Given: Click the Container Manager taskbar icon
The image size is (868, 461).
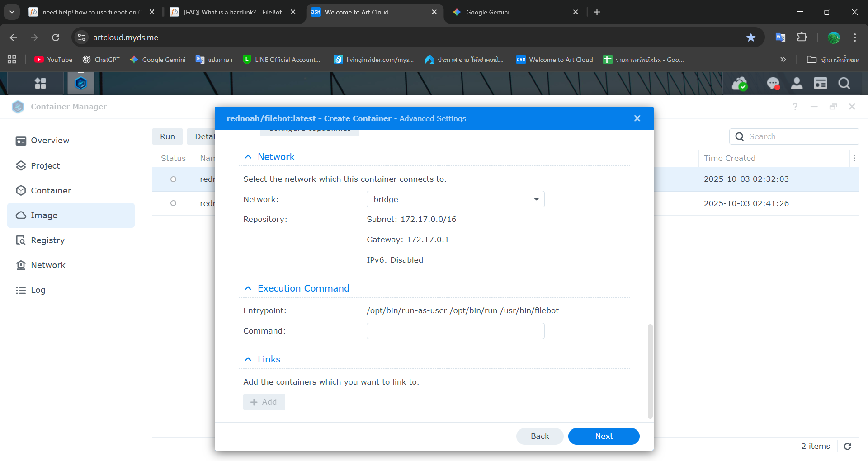Looking at the screenshot, I should [x=81, y=83].
